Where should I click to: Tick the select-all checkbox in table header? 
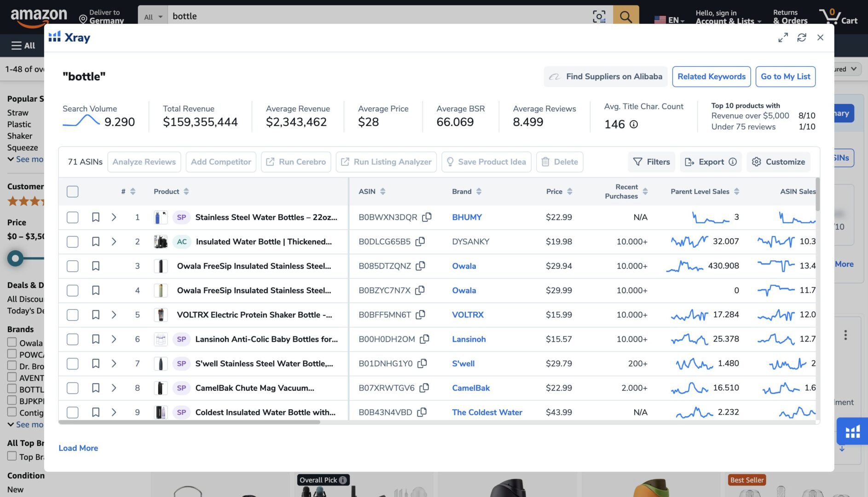[x=73, y=191]
